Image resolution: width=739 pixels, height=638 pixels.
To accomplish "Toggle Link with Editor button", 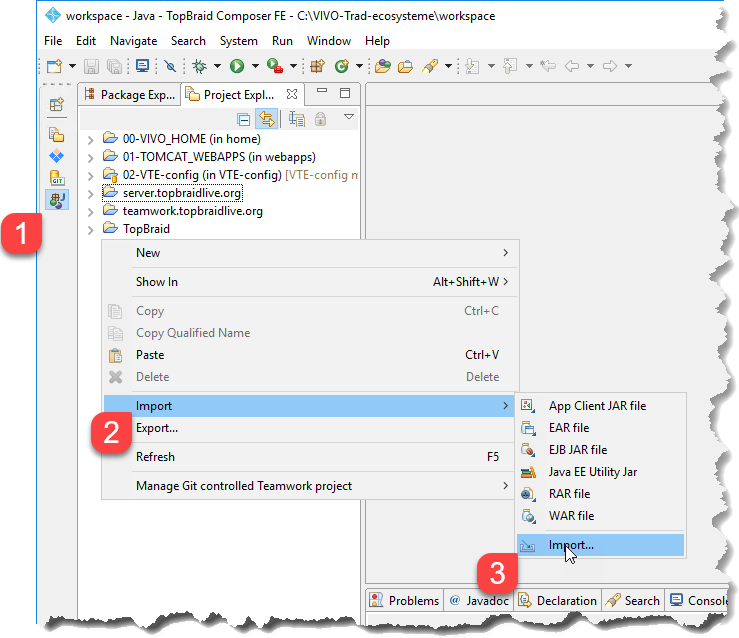I will pos(266,118).
